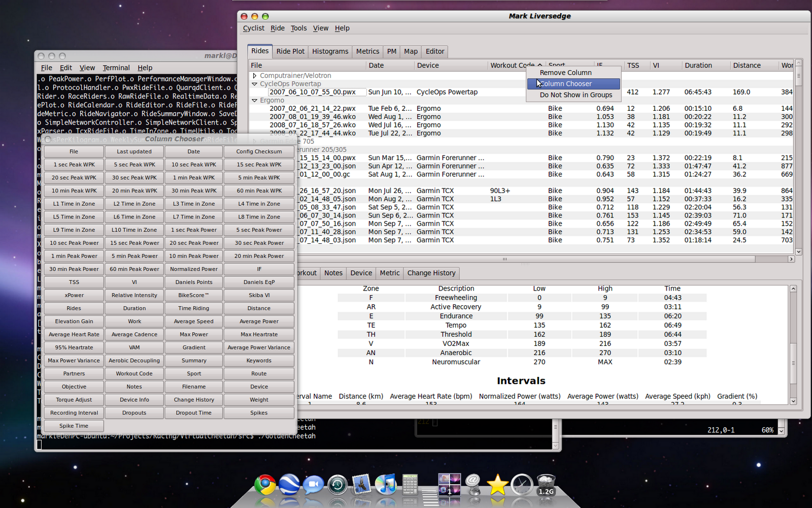Viewport: 812px width, 508px height.
Task: Launch iTunes from the dock
Action: click(386, 485)
